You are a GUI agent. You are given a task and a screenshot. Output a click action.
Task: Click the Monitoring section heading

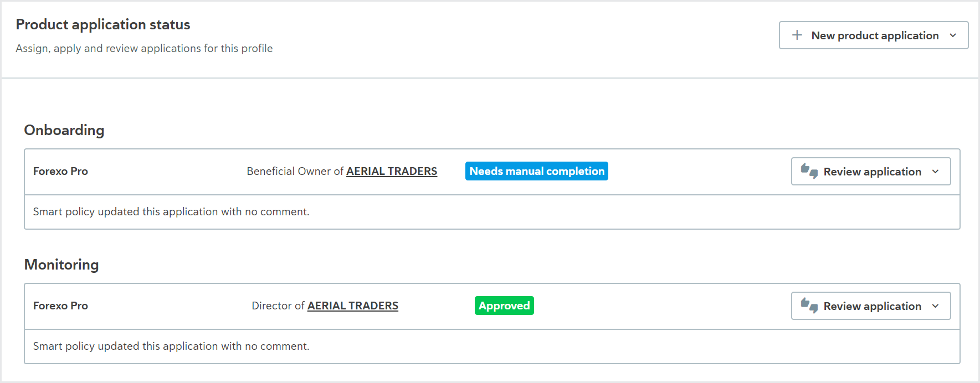[x=61, y=265]
